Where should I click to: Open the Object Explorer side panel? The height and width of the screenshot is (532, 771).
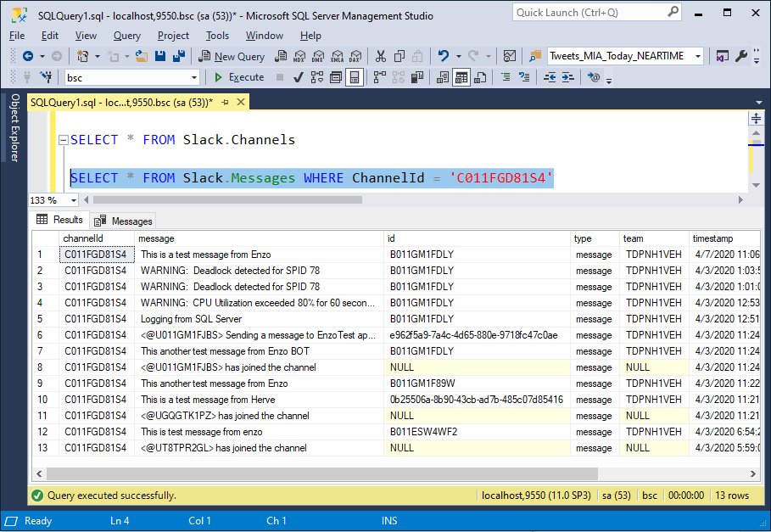click(14, 128)
